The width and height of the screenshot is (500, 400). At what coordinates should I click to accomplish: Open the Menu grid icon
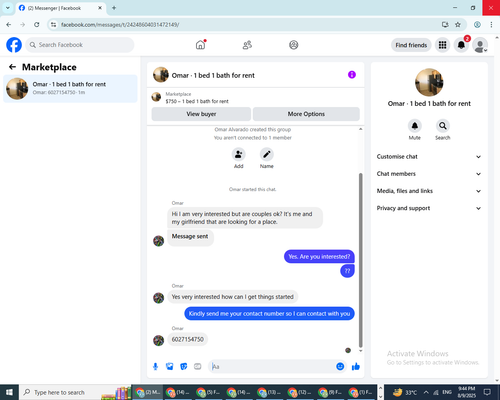pos(442,45)
